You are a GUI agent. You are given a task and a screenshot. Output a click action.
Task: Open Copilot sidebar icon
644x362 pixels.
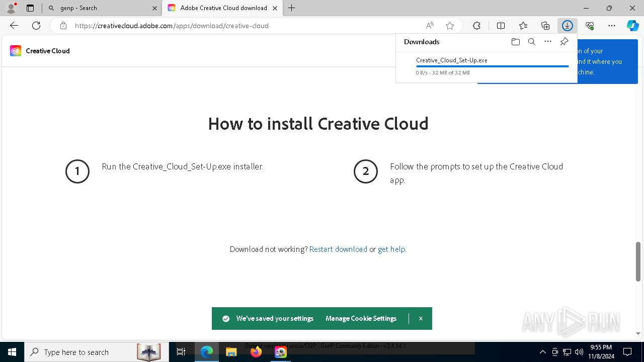(x=632, y=26)
